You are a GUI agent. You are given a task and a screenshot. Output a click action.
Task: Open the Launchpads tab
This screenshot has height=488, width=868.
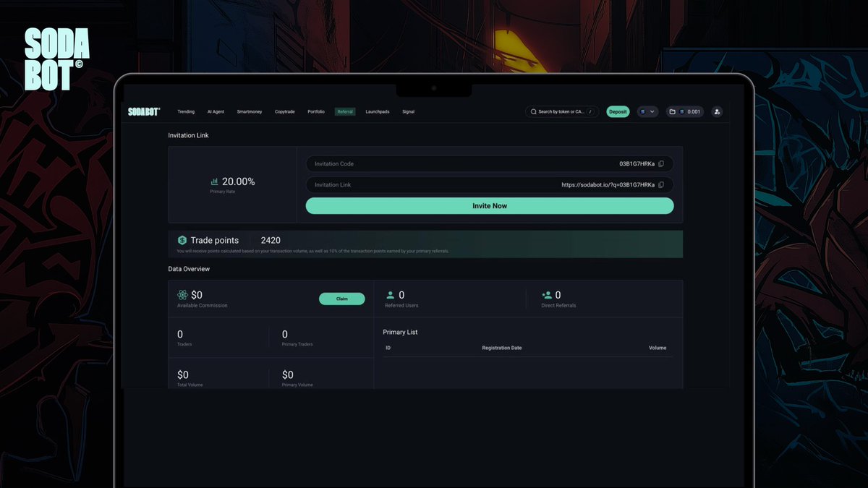pos(378,112)
